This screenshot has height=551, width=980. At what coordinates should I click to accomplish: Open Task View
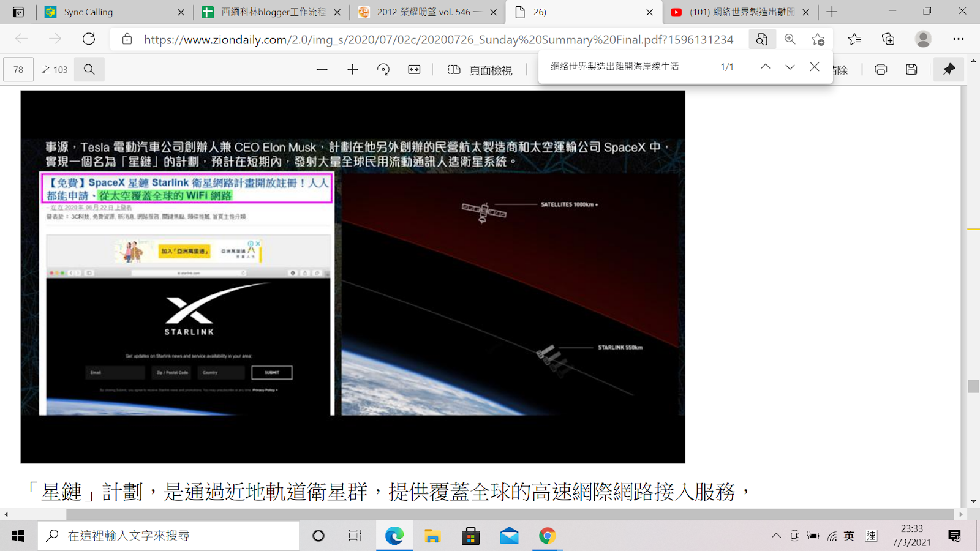tap(355, 536)
